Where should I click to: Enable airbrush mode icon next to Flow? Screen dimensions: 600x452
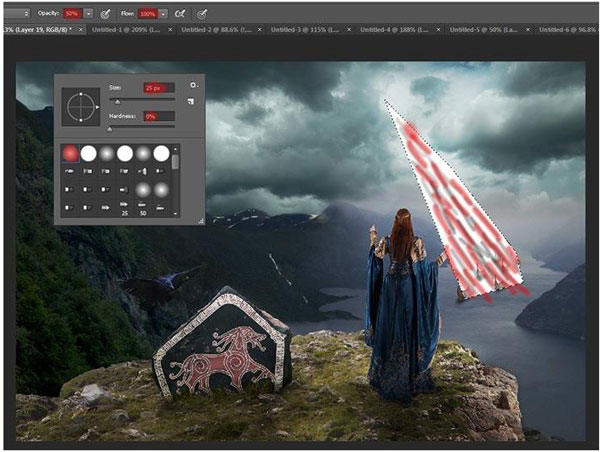click(x=179, y=14)
